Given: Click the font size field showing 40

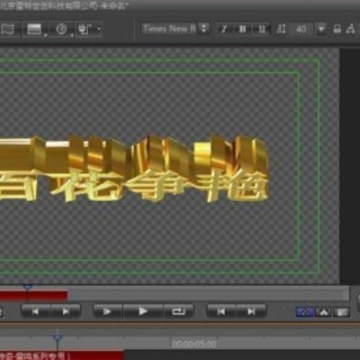Looking at the screenshot, I should click(301, 29).
